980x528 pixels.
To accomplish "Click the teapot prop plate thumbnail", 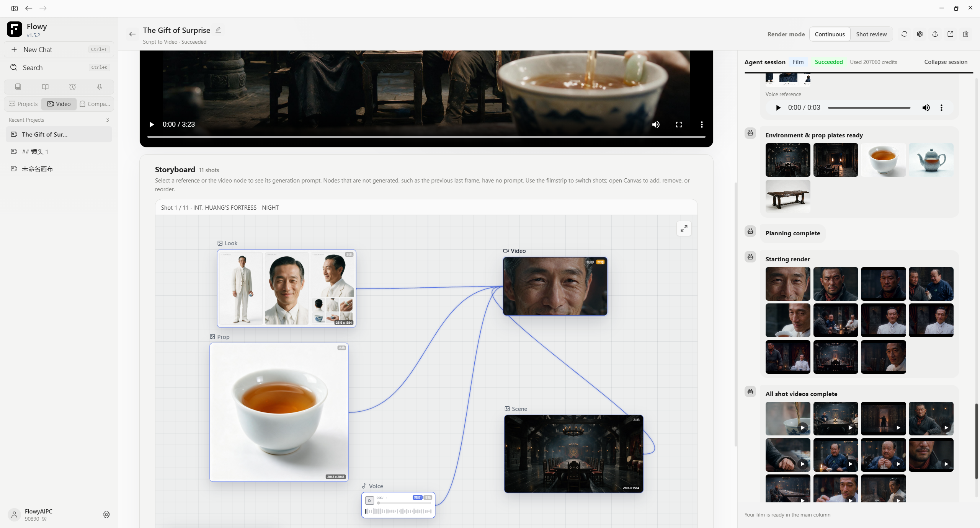I will [x=931, y=160].
